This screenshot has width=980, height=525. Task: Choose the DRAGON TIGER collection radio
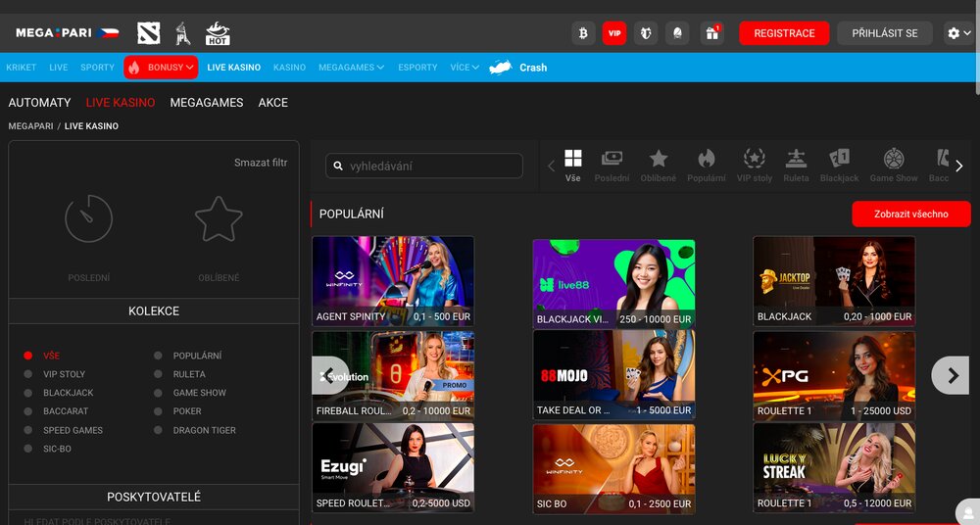(x=158, y=430)
